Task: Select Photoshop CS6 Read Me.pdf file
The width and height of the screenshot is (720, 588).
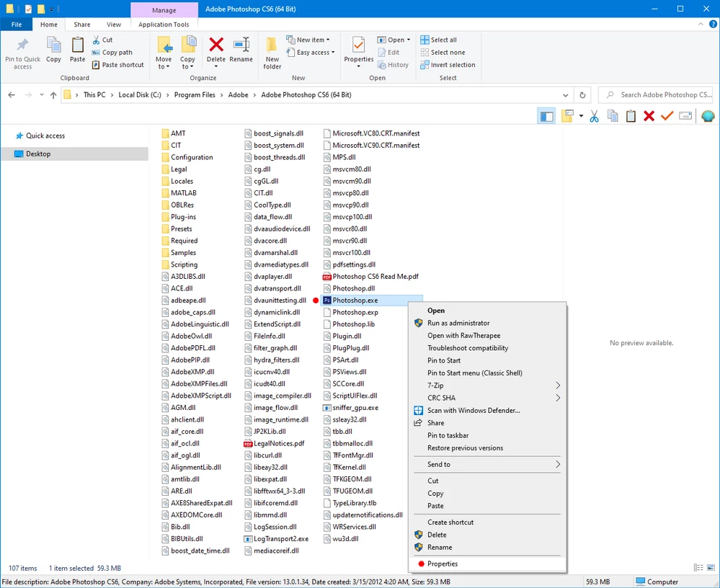Action: pyautogui.click(x=370, y=276)
